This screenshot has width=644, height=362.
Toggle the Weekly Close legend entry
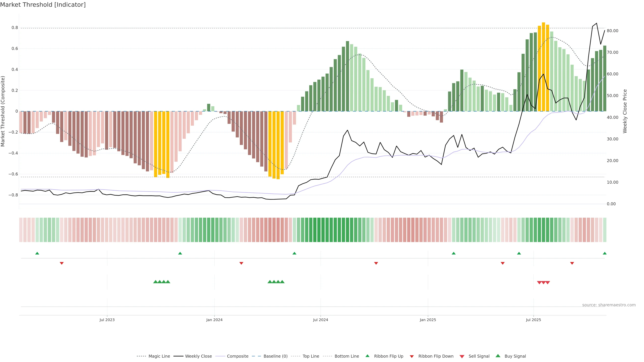[x=198, y=356]
